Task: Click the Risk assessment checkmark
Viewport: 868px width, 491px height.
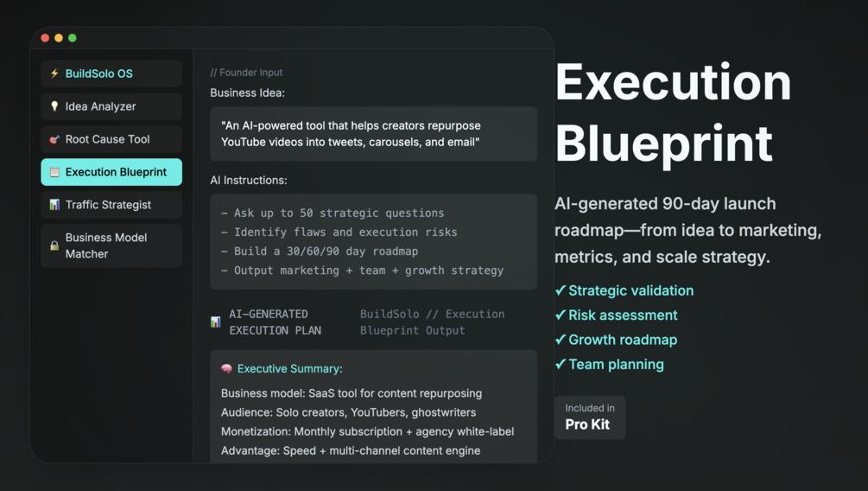Action: click(561, 316)
